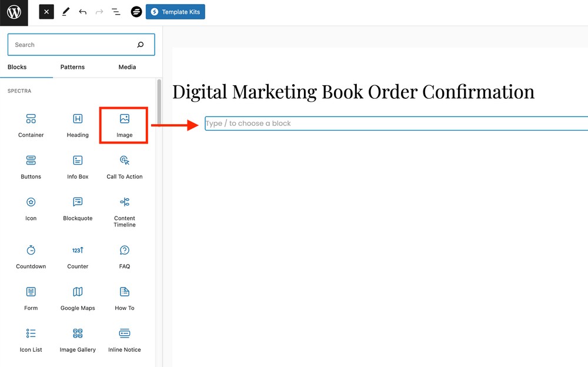This screenshot has width=588, height=367.
Task: Insert the Buttons block
Action: pos(31,166)
